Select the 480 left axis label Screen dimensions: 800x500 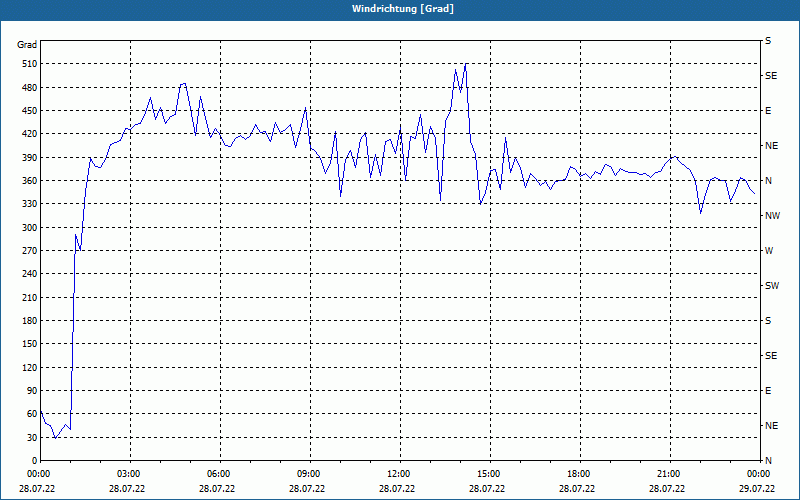tap(30, 87)
